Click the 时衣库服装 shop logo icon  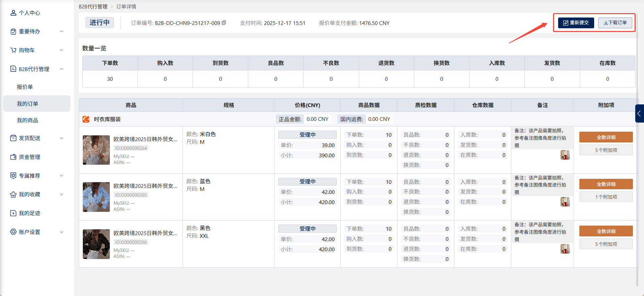(86, 119)
